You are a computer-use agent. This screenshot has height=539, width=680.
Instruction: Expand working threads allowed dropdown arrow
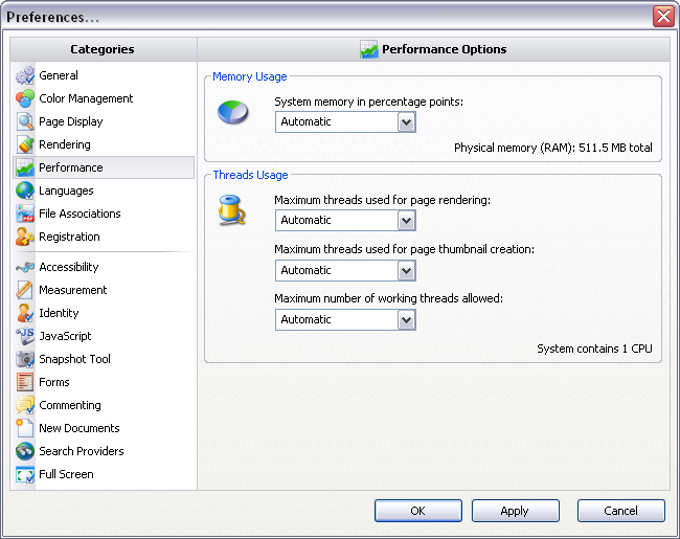point(406,320)
